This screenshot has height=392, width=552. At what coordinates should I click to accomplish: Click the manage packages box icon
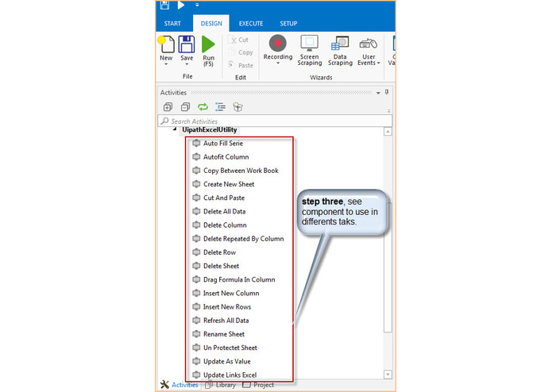pyautogui.click(x=238, y=107)
